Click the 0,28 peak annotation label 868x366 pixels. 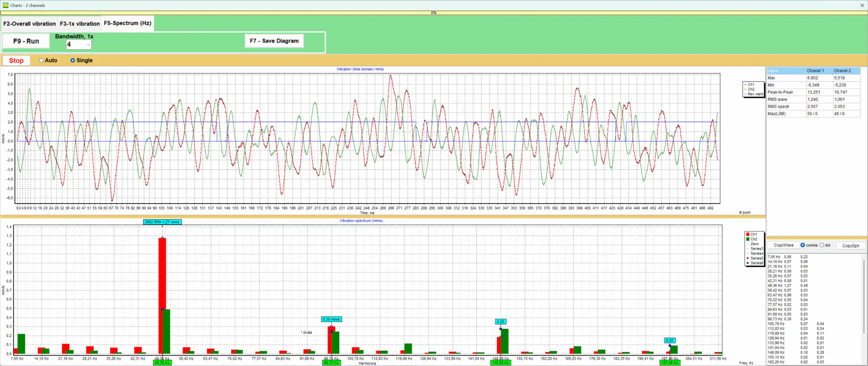(500, 322)
